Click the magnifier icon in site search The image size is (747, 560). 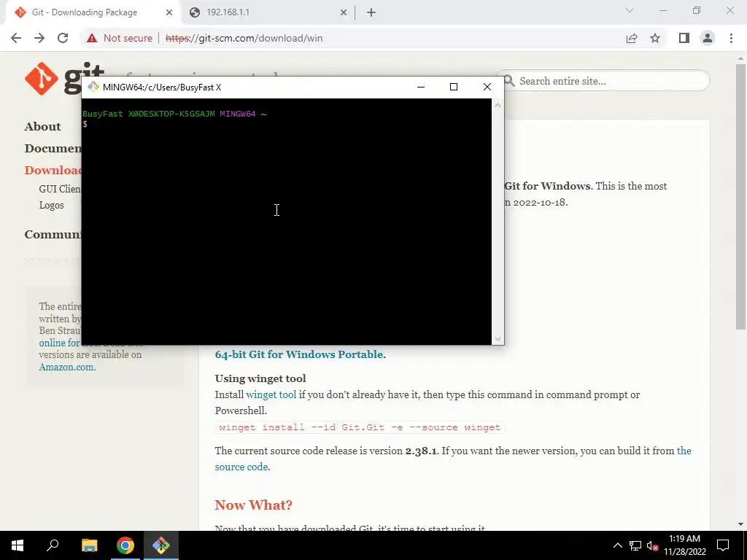509,81
